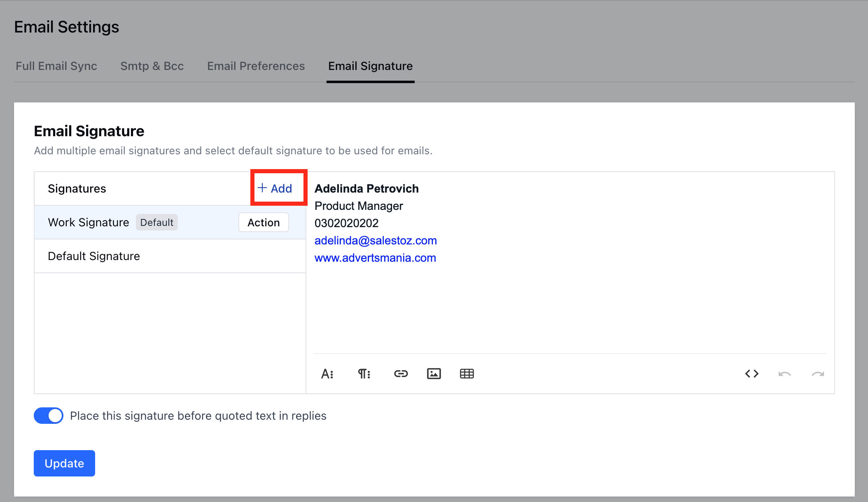Toggle signature placement before quoted text
Image resolution: width=868 pixels, height=502 pixels.
point(49,416)
